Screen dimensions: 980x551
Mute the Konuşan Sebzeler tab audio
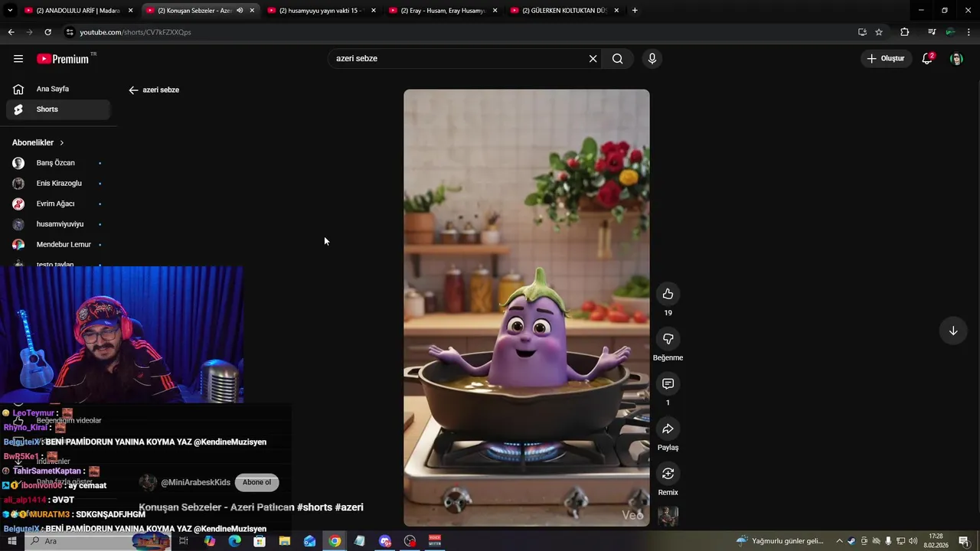pyautogui.click(x=240, y=11)
